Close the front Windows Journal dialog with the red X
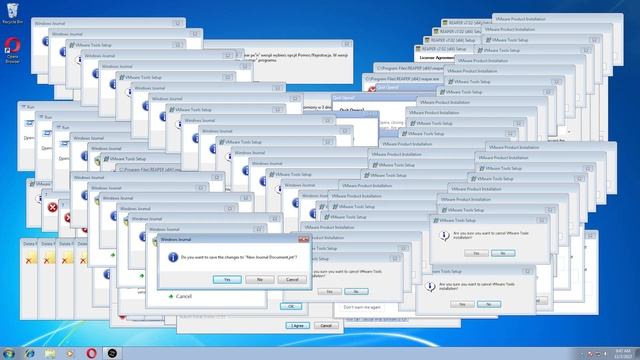This screenshot has height=360, width=640. [x=303, y=240]
